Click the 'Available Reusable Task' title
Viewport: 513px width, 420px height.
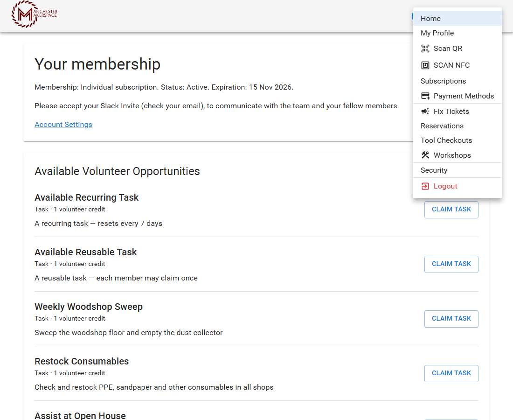(x=86, y=252)
